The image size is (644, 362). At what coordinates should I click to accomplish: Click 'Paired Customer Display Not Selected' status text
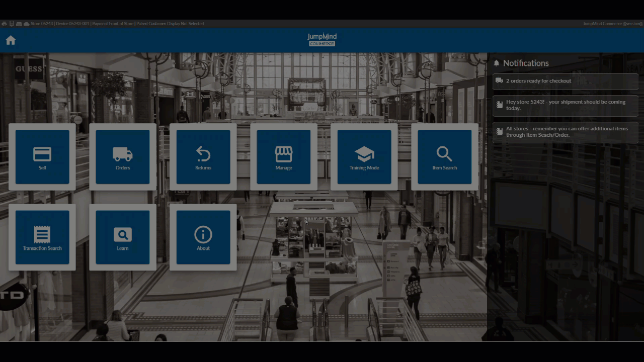[170, 24]
